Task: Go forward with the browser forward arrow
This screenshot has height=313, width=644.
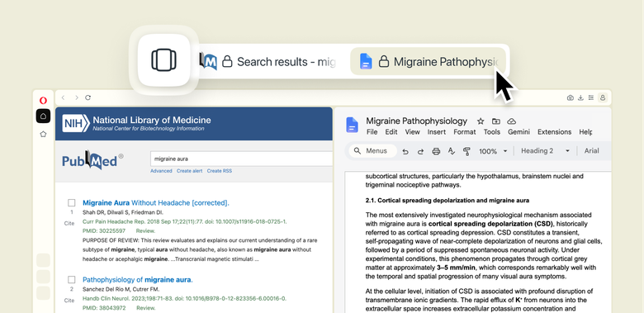Action: 77,97
